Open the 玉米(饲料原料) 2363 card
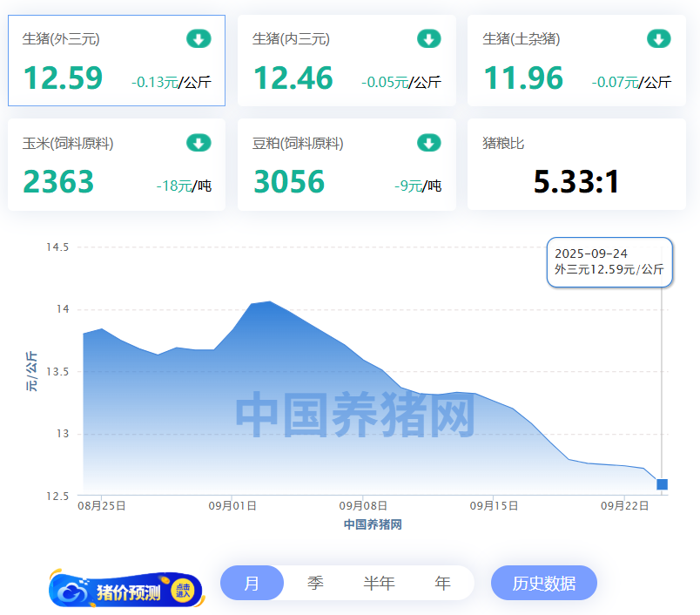Screen dimensions: 700x615 (117, 166)
